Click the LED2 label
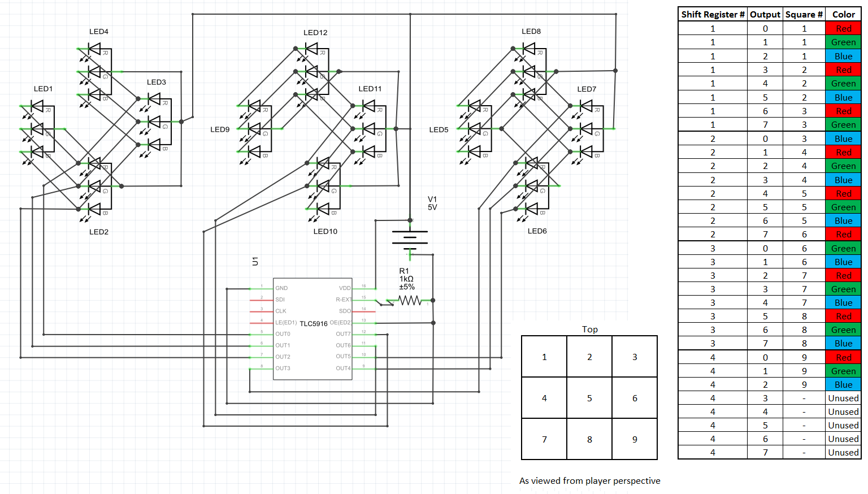Screen dimensions: 868x494 [x=99, y=232]
